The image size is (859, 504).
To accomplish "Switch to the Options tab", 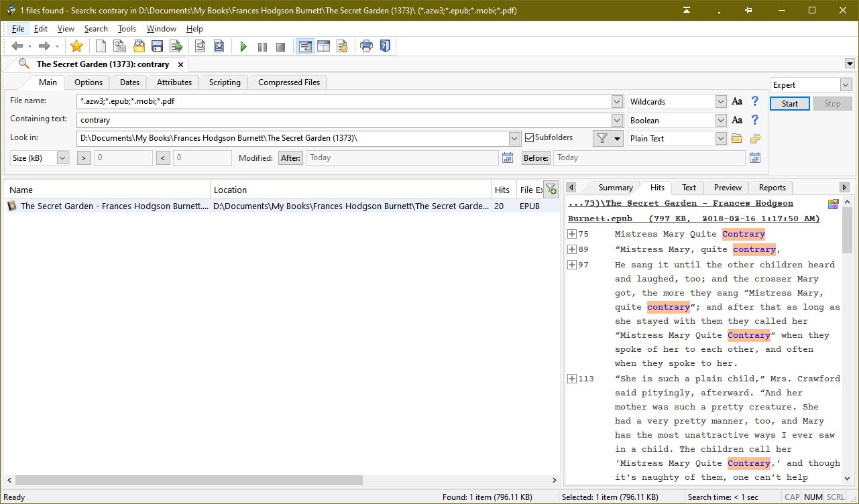I will (89, 82).
